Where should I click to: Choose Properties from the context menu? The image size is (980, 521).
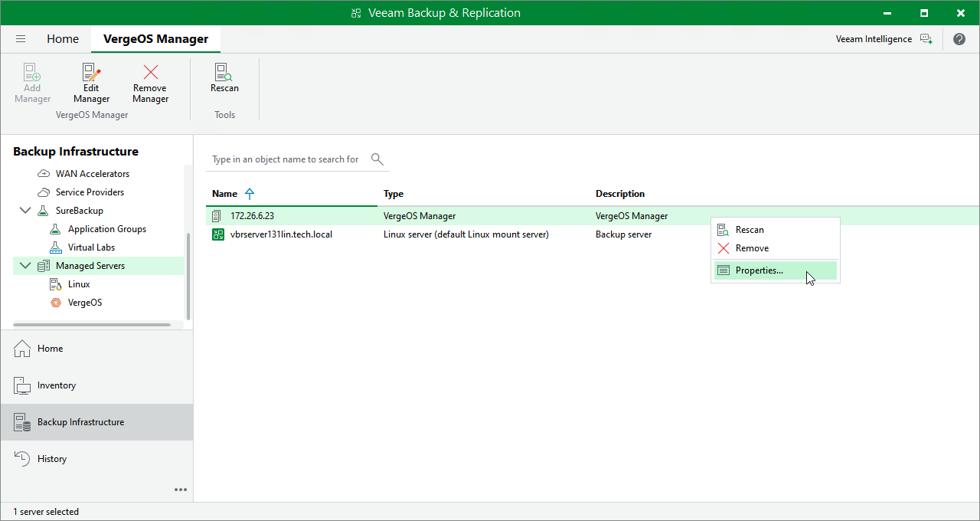pyautogui.click(x=775, y=270)
